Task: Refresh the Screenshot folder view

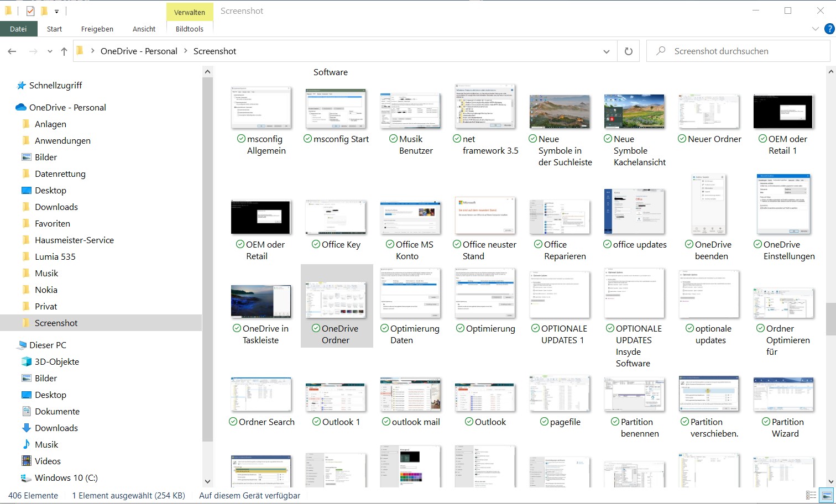Action: (x=628, y=51)
